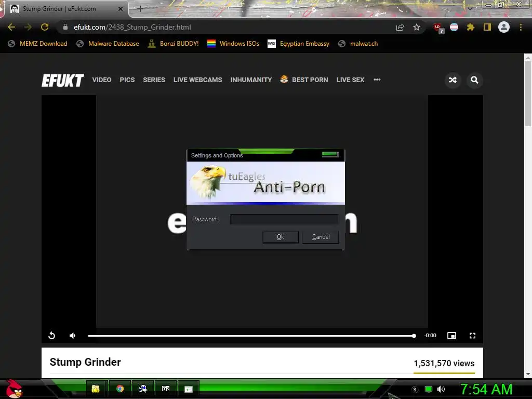Open Bonzi BUDDY! bookmark
The height and width of the screenshot is (399, 532).
(x=174, y=44)
